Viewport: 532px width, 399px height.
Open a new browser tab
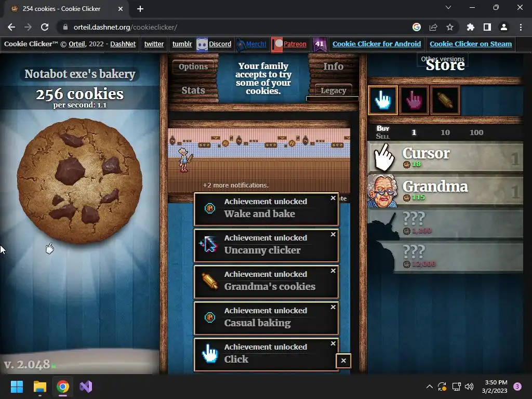140,9
